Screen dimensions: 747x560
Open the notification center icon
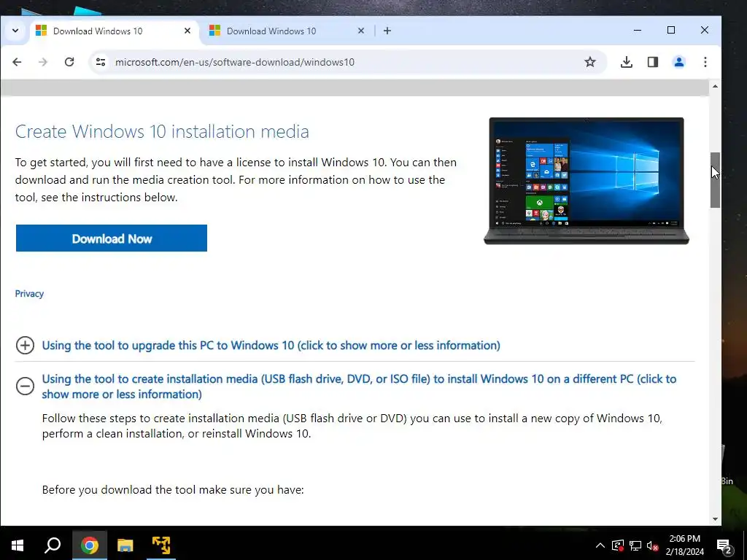point(724,545)
